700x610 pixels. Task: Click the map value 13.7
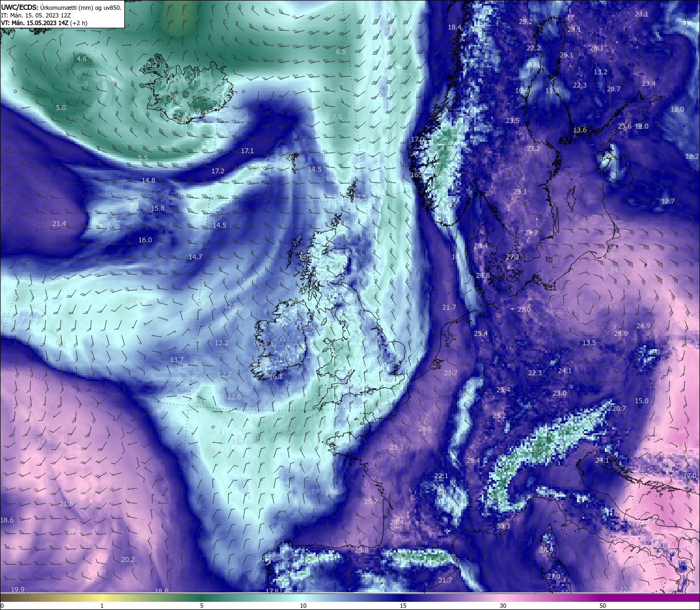click(x=177, y=360)
